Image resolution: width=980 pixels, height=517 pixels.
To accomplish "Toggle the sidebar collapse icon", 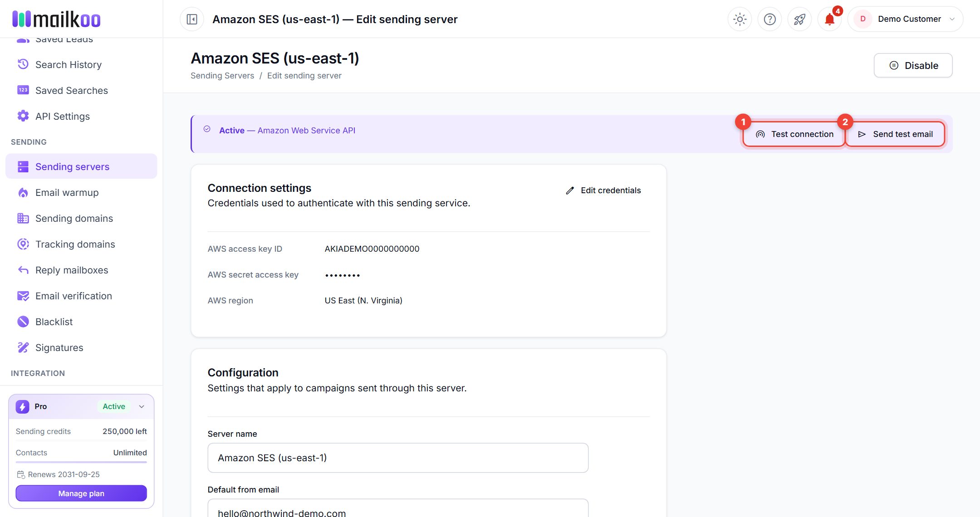I will pyautogui.click(x=192, y=19).
